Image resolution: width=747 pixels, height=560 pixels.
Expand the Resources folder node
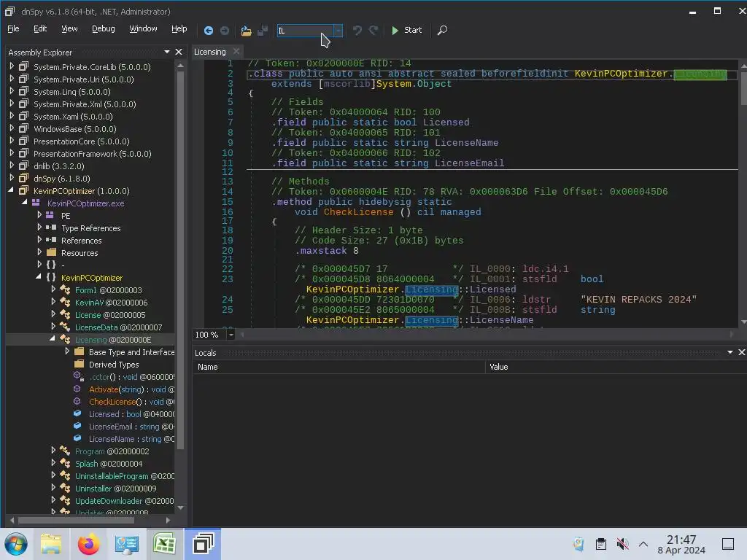coord(39,253)
